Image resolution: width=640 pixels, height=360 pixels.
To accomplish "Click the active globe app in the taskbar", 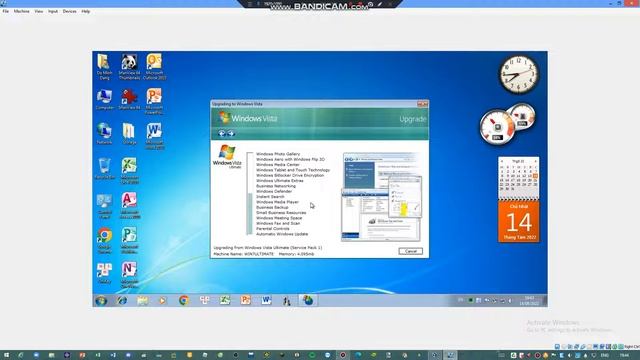I will tap(308, 300).
